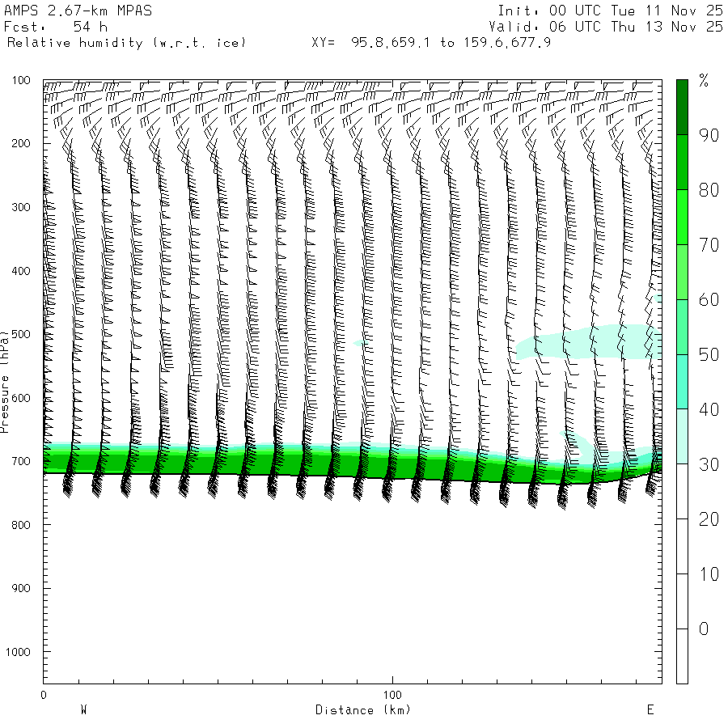Viewport: 728px width, 728px height.
Task: Click the '0' colorbar label
Action: (x=704, y=629)
